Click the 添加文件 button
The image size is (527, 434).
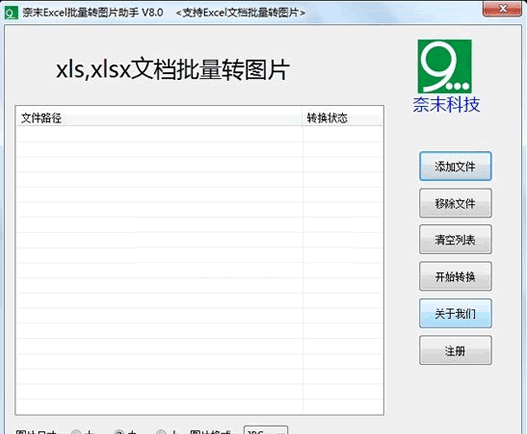coord(455,166)
